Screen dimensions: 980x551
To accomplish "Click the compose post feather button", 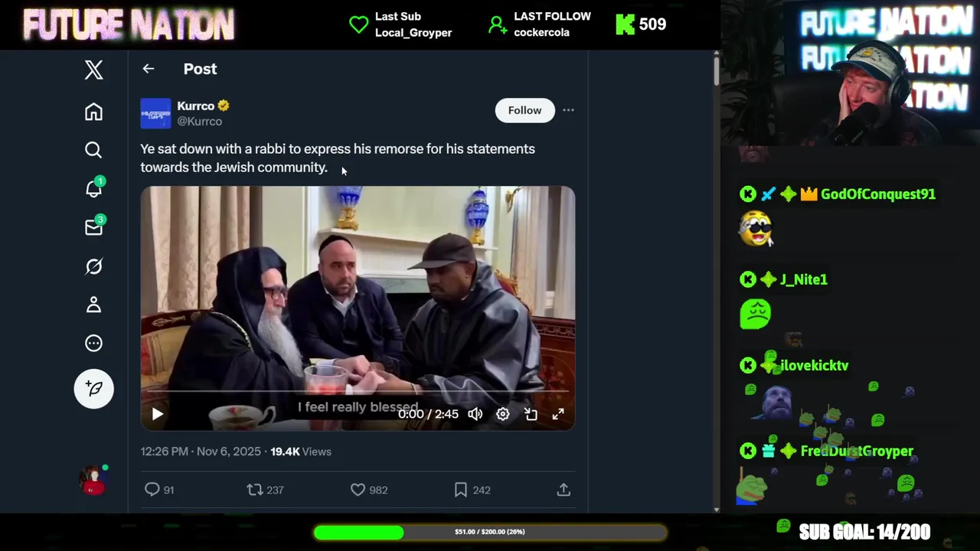I will (x=93, y=389).
